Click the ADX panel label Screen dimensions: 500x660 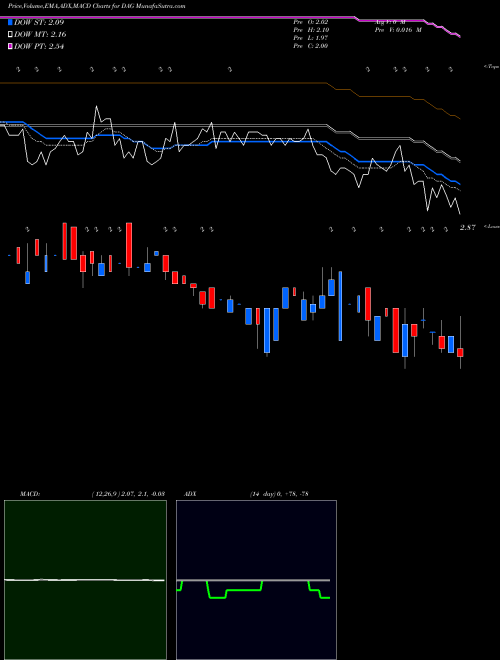[191, 494]
